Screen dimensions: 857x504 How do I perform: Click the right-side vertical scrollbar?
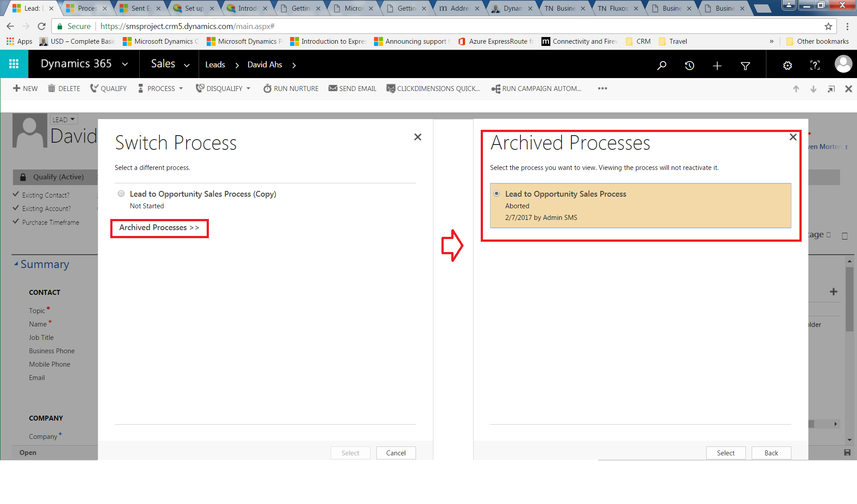(849, 299)
